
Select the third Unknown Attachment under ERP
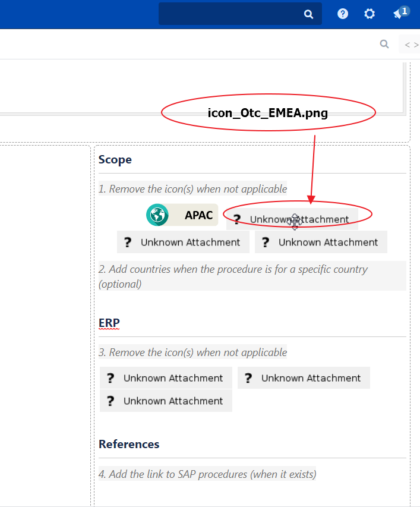[166, 401]
